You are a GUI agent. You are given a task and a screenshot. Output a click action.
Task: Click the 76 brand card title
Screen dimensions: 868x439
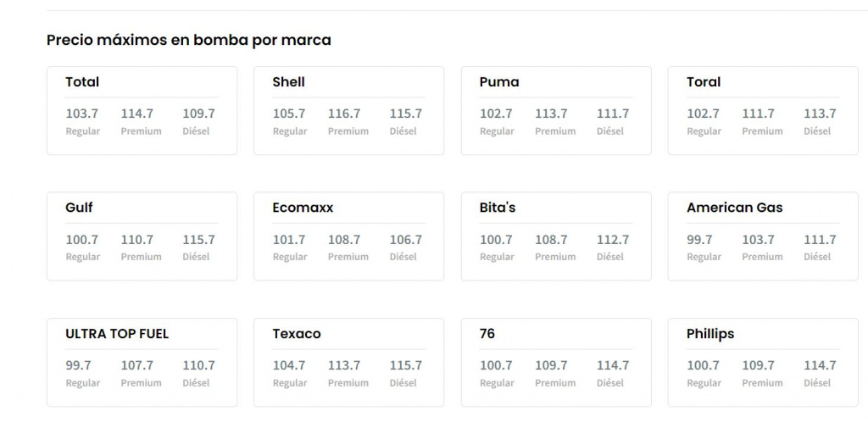point(487,334)
